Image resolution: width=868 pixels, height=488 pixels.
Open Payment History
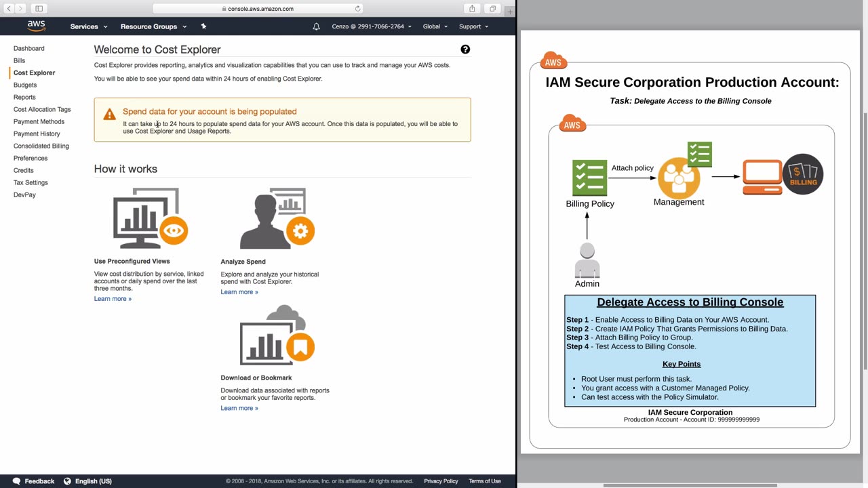pos(37,134)
